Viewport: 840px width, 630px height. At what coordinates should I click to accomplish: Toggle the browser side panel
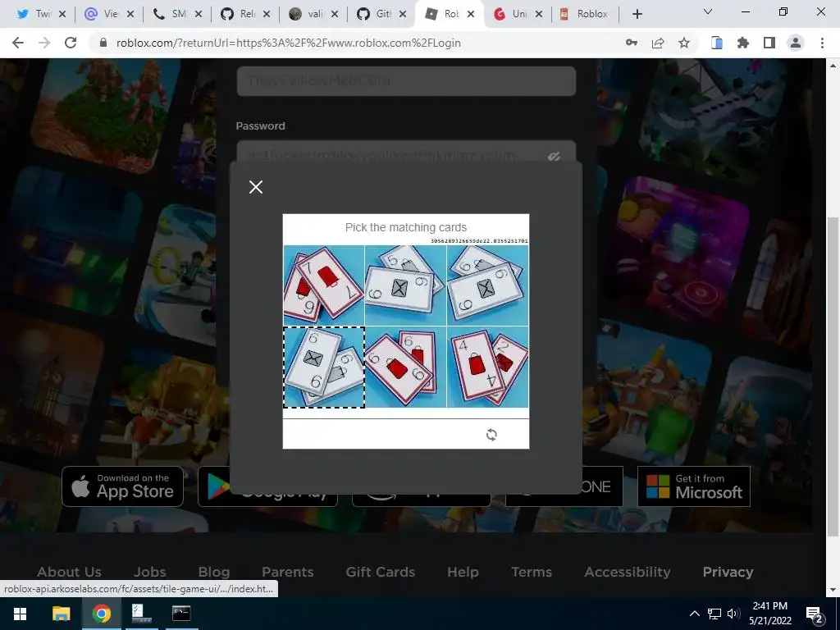click(769, 43)
